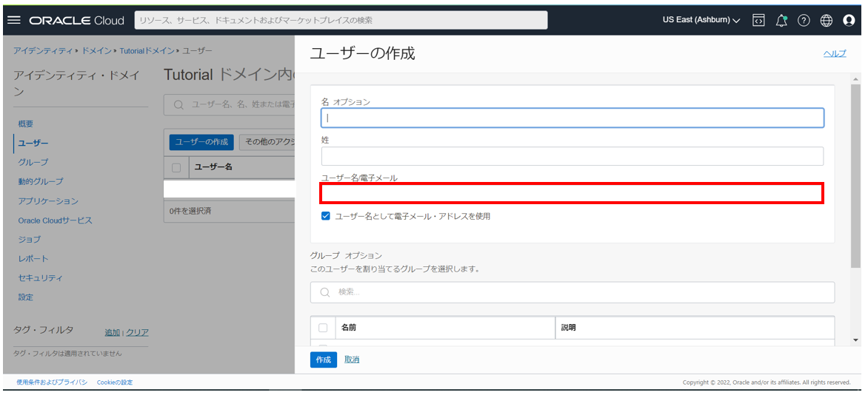Check the select-all checkbox beside ユーザー名 column
Viewport: 868px width, 398px height.
176,167
